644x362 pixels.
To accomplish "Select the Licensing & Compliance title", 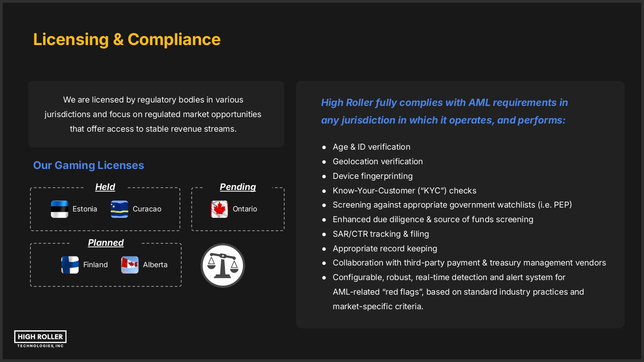I will pyautogui.click(x=127, y=39).
